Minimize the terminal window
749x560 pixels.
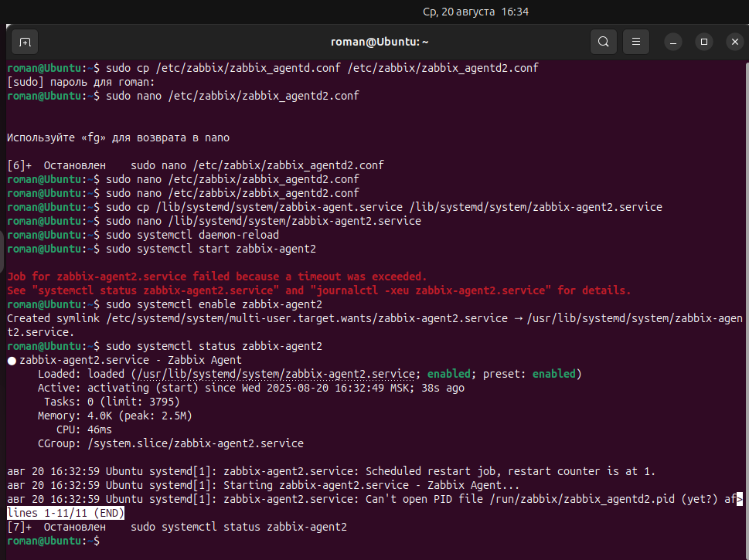673,42
